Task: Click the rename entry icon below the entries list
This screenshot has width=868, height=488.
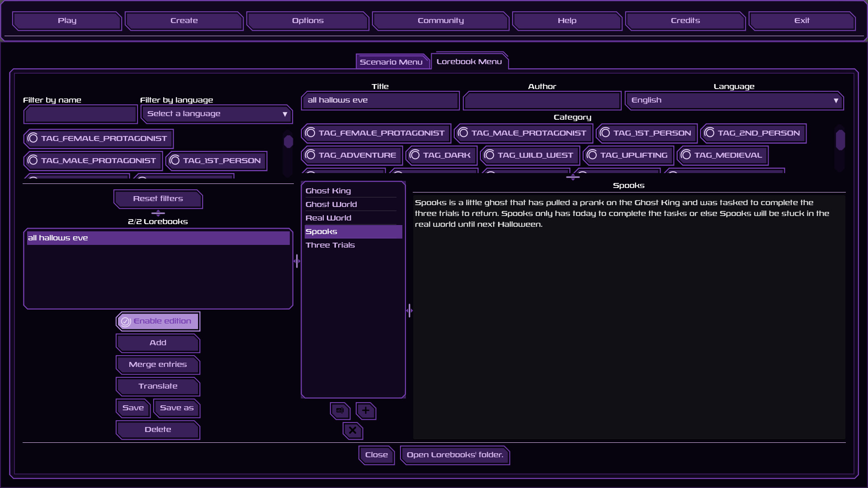Action: tap(340, 411)
